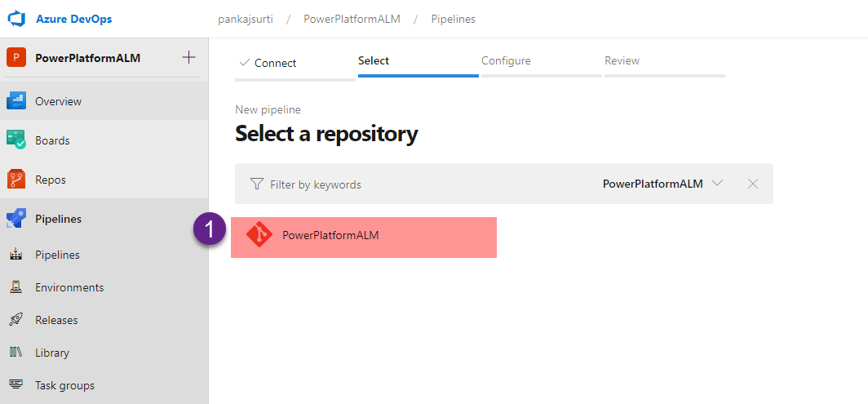Select the PowerPlatformALM repository row
This screenshot has width=868, height=404.
363,237
